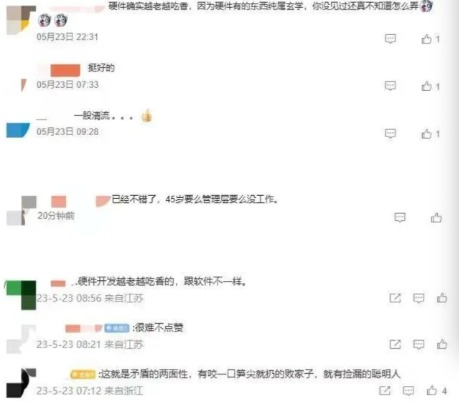Reply to the 硬件开发越老越吃香 comment
The height and width of the screenshot is (404, 459).
(419, 298)
